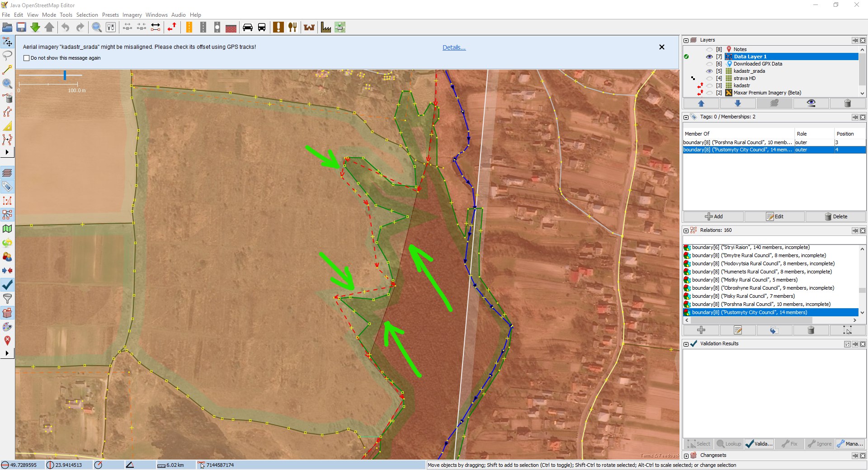Select the Draw nodes tool
868x470 pixels.
tap(7, 70)
